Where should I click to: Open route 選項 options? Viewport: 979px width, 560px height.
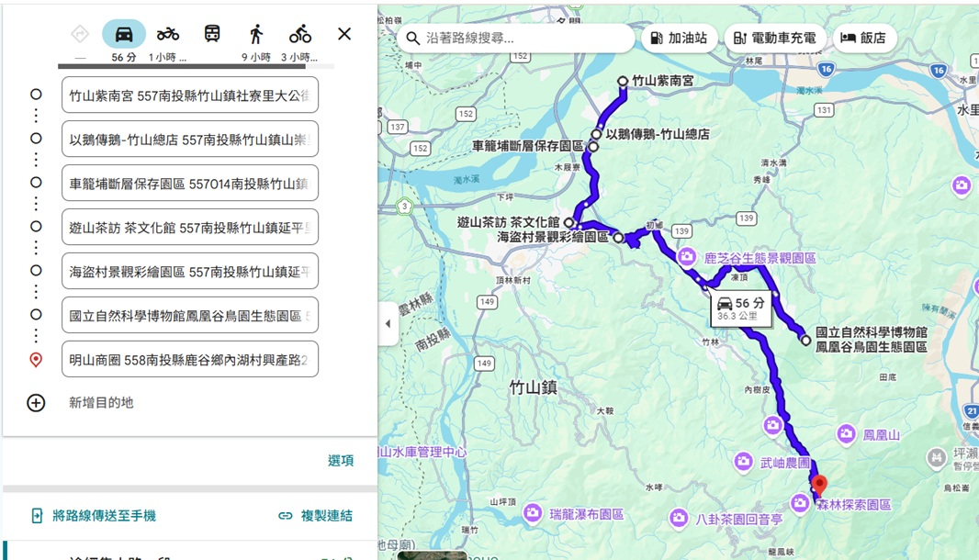point(341,461)
